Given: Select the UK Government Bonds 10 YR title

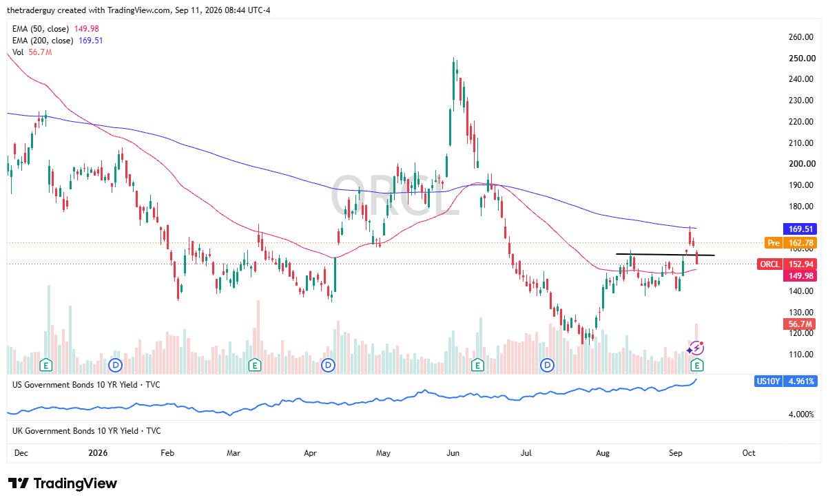Looking at the screenshot, I should (x=87, y=430).
